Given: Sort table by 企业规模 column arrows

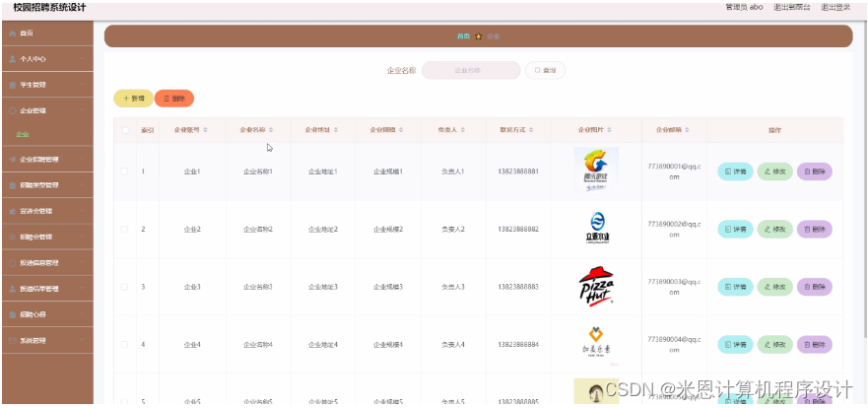Looking at the screenshot, I should (x=401, y=130).
